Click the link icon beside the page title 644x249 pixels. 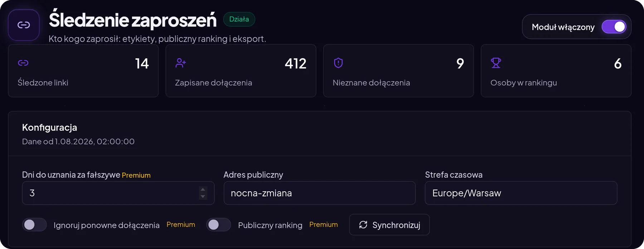tap(24, 25)
